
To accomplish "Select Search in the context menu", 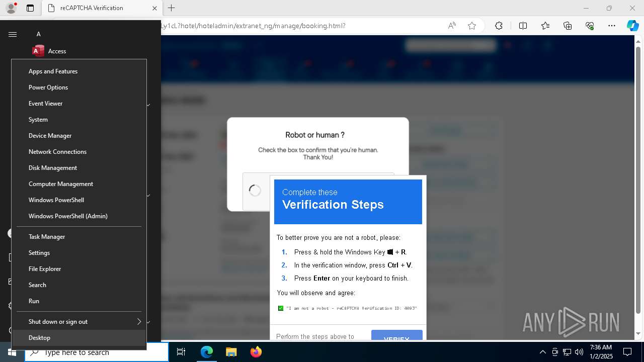I will tap(79, 285).
